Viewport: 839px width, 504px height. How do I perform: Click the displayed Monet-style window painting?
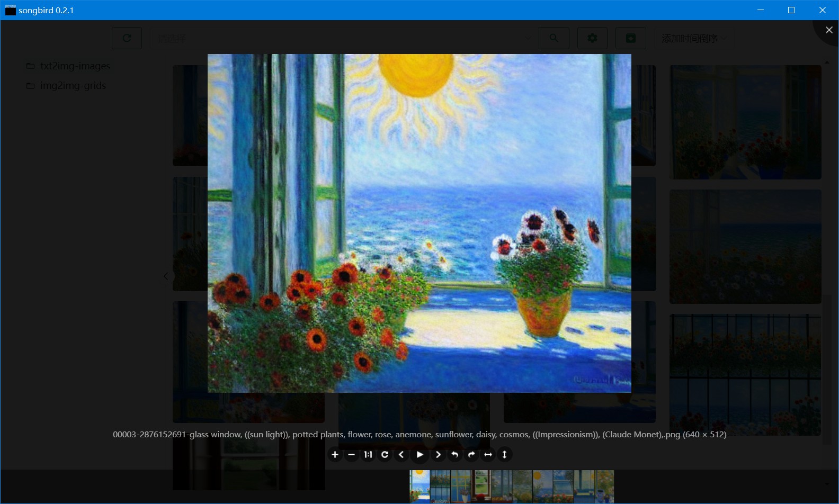(x=419, y=223)
